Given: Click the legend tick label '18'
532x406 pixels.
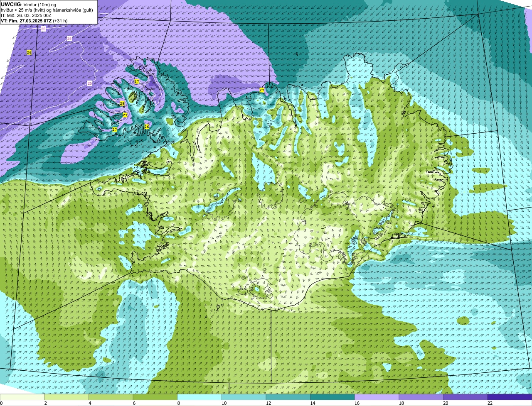Looking at the screenshot, I should click(401, 403).
